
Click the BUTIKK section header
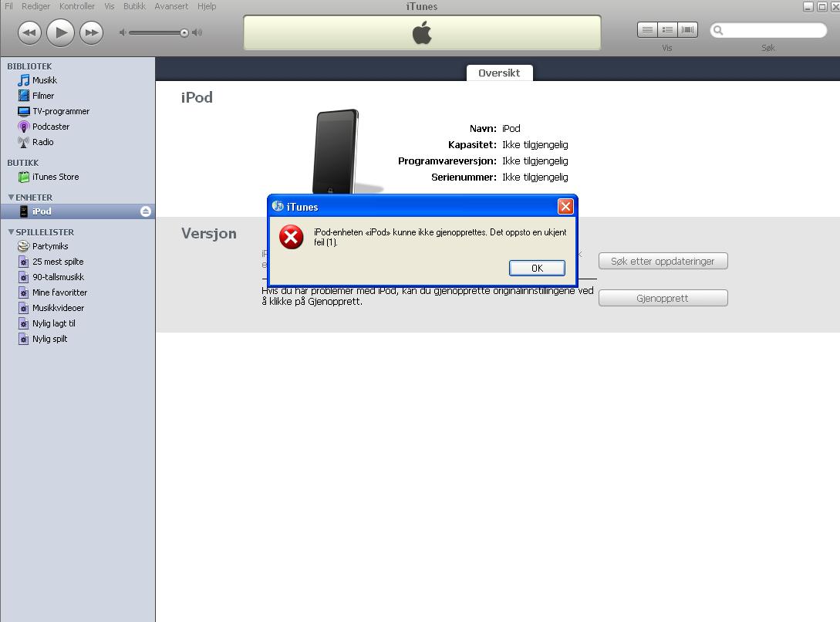pyautogui.click(x=23, y=163)
